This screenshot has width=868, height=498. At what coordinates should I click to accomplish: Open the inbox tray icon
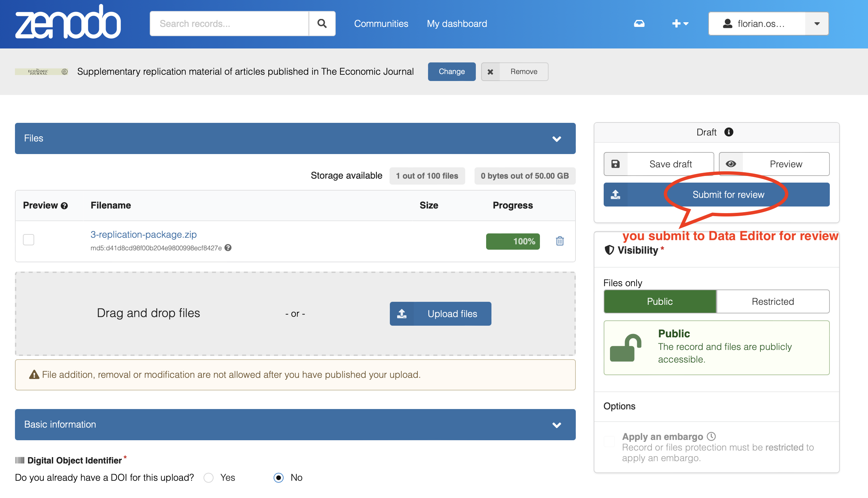point(639,24)
